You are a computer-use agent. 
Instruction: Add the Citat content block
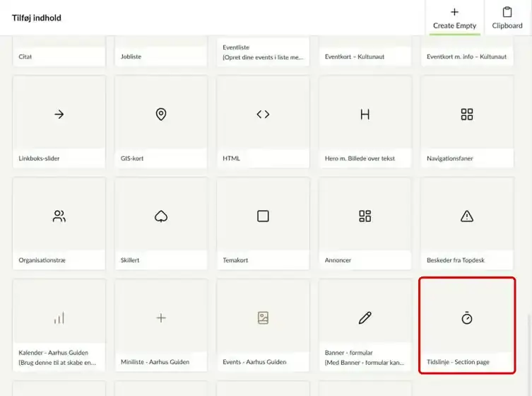click(x=59, y=52)
